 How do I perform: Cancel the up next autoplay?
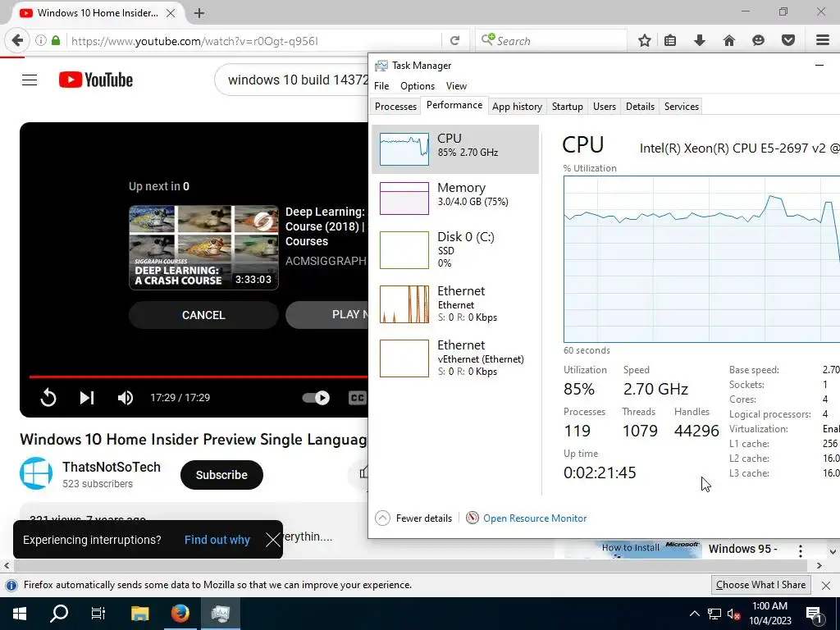click(x=203, y=315)
